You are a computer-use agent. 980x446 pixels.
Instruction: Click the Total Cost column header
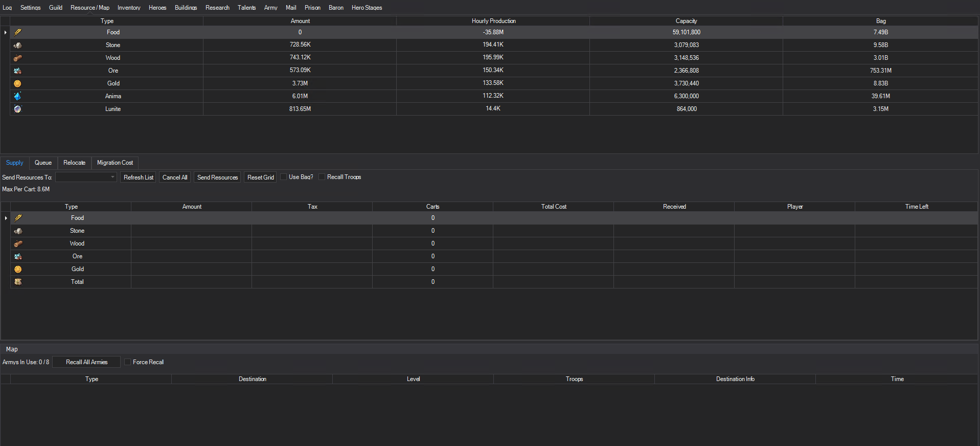point(554,207)
